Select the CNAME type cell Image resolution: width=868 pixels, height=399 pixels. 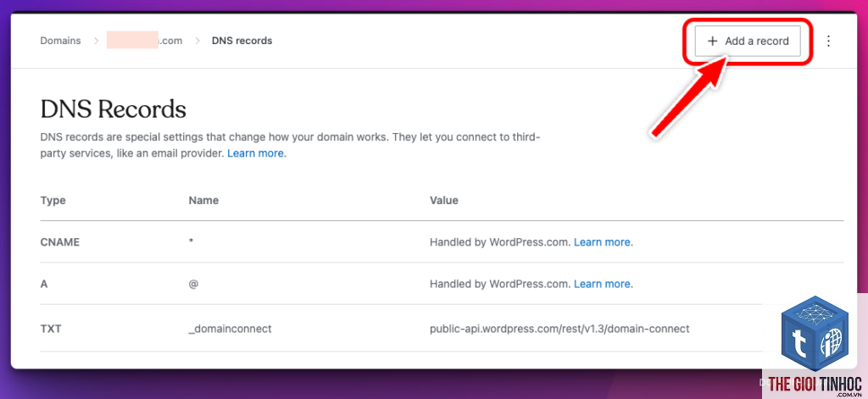(x=60, y=241)
